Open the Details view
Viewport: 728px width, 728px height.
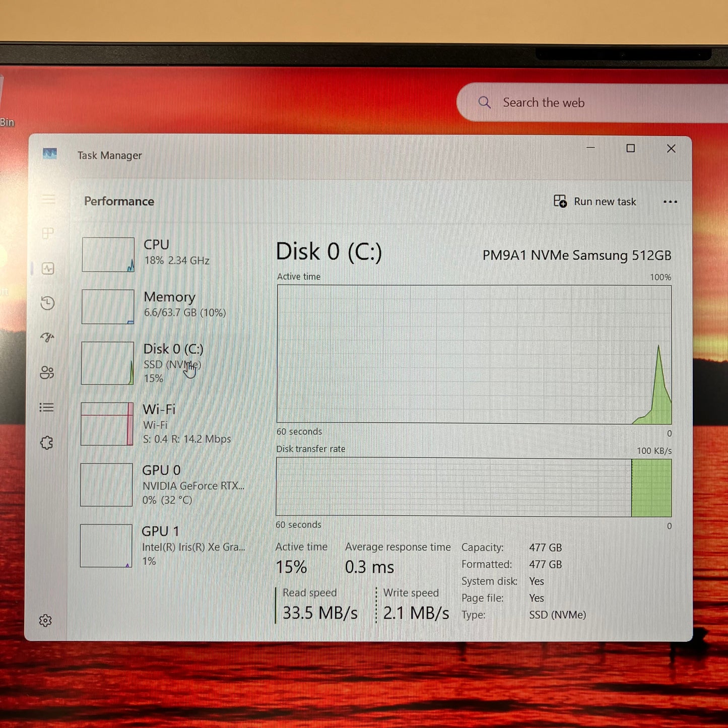[48, 407]
